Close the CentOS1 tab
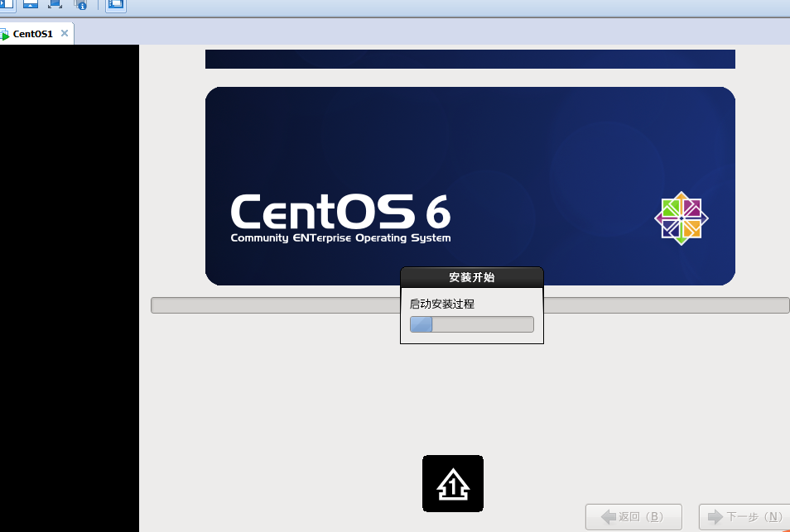790x532 pixels. pyautogui.click(x=65, y=33)
